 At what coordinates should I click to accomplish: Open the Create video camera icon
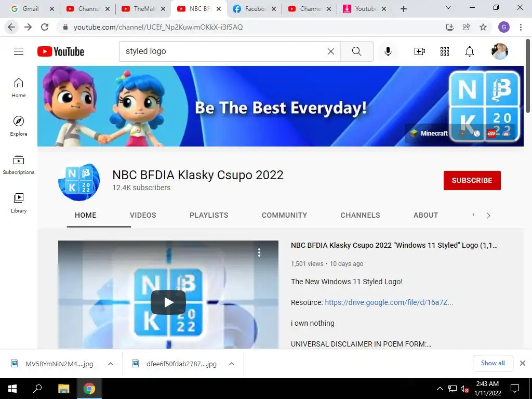tap(420, 51)
